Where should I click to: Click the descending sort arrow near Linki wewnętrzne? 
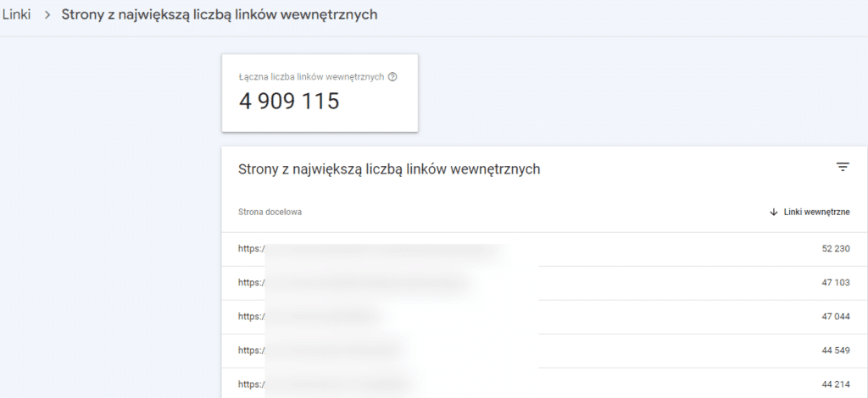(x=774, y=213)
